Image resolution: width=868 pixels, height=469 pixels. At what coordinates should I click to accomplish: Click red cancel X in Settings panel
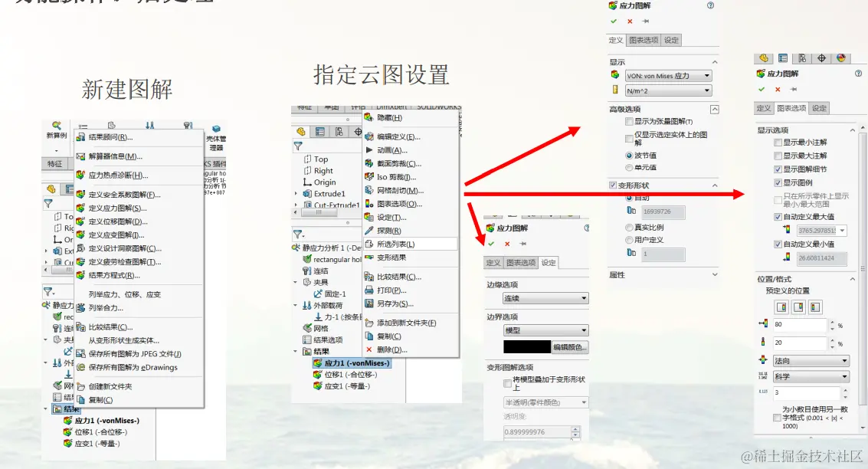tap(507, 244)
